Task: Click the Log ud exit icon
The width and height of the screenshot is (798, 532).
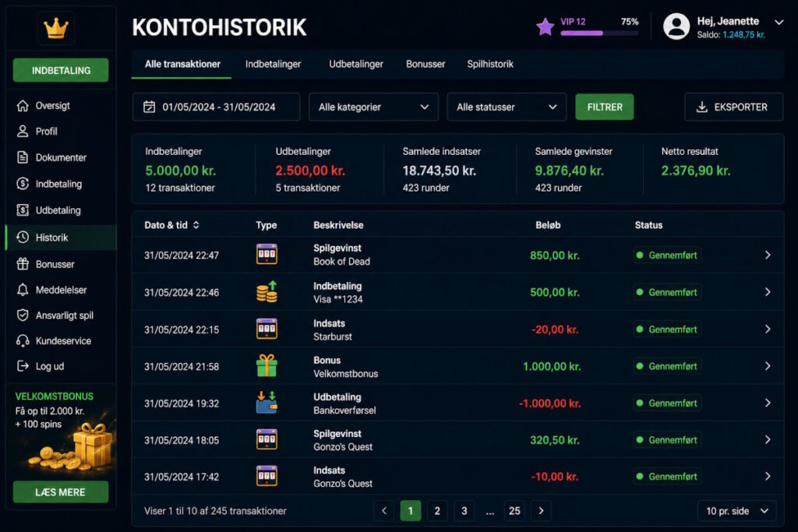Action: (x=23, y=366)
